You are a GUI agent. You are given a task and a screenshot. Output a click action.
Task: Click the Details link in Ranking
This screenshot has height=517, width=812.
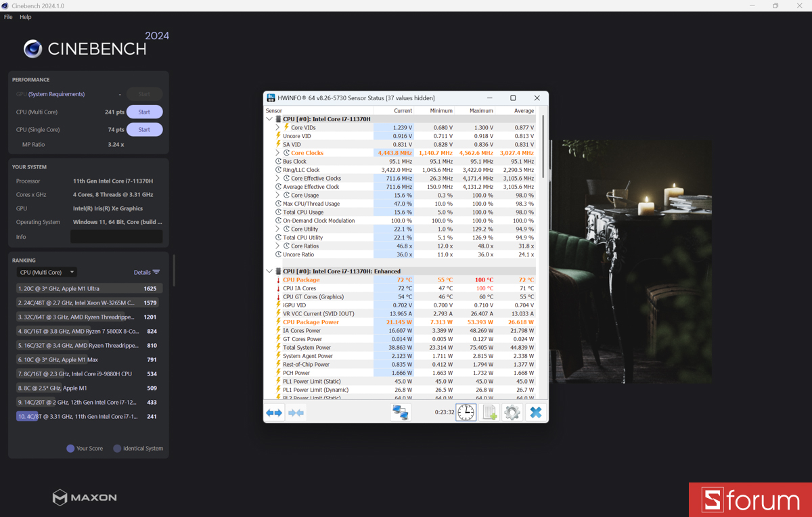pos(142,272)
